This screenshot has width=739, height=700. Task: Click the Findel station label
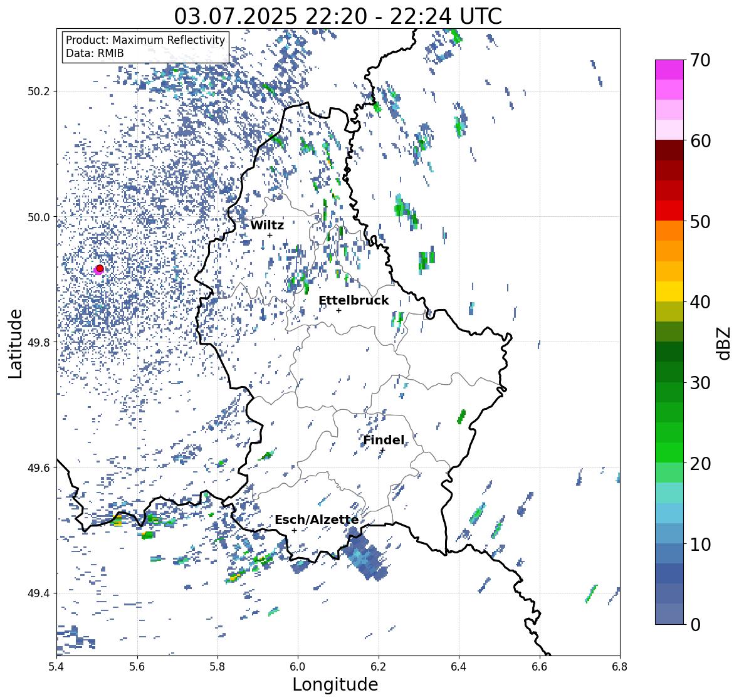coord(384,440)
